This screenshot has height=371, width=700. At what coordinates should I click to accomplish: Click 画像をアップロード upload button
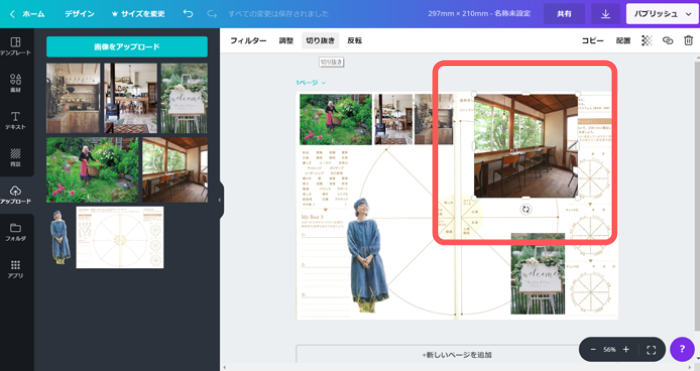coord(127,46)
